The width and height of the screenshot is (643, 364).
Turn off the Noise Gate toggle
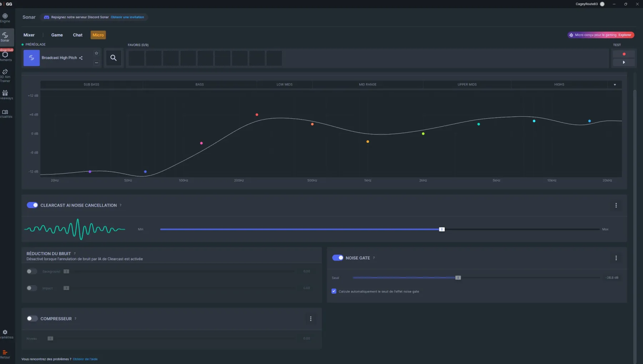tap(338, 258)
